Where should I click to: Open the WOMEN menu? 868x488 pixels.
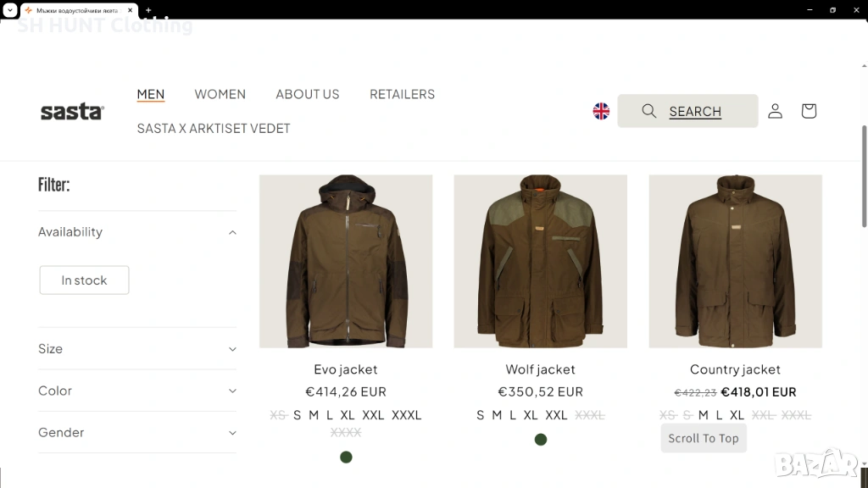(220, 94)
